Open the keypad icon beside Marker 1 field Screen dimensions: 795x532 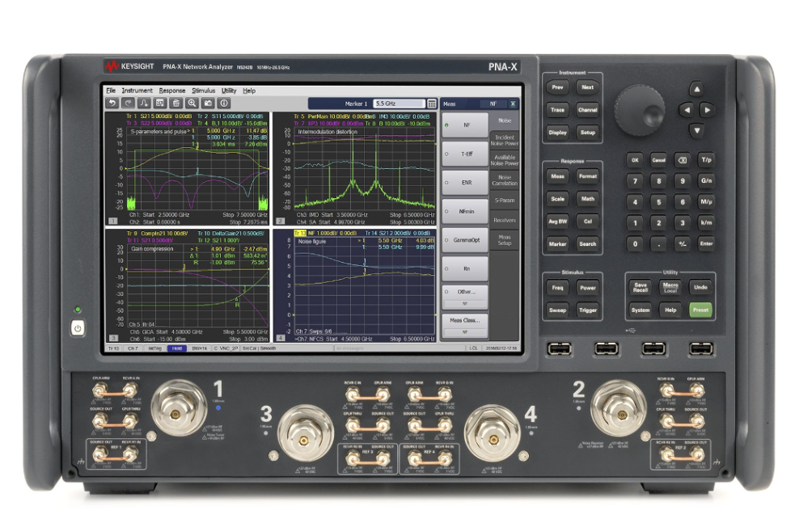(x=432, y=103)
